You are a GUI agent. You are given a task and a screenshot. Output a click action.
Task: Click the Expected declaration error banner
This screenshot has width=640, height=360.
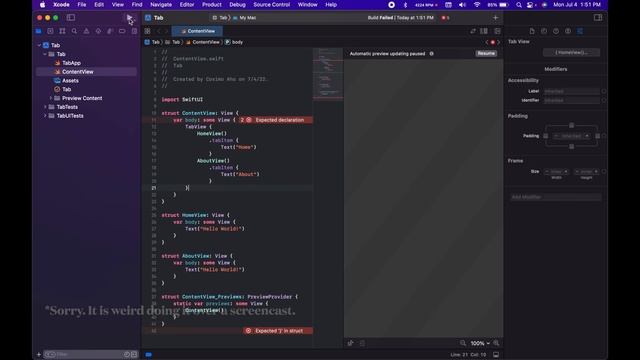pos(276,120)
